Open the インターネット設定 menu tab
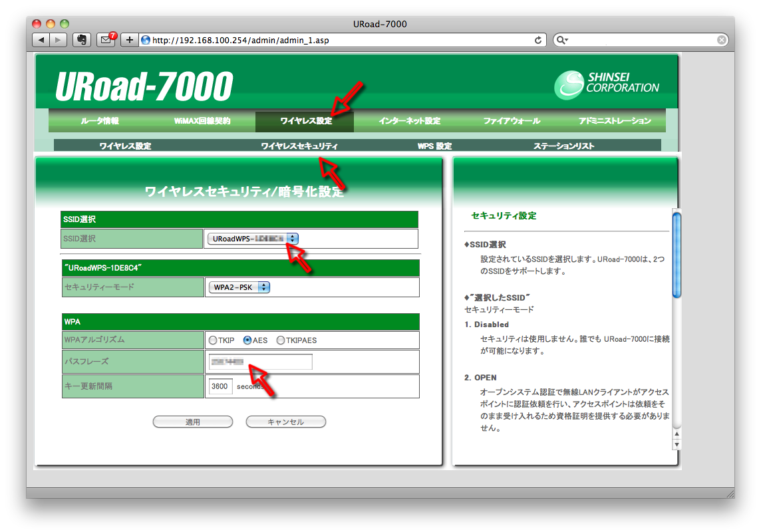 [x=409, y=121]
